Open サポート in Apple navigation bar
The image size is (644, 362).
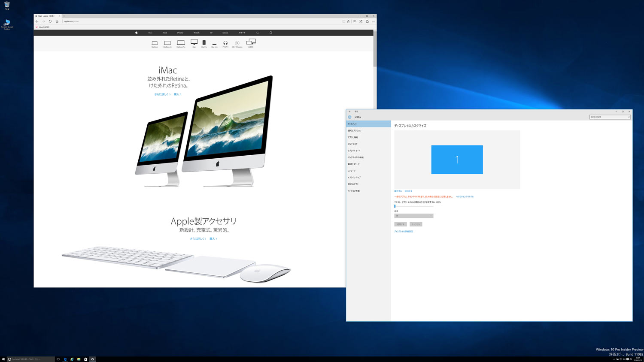coord(242,33)
